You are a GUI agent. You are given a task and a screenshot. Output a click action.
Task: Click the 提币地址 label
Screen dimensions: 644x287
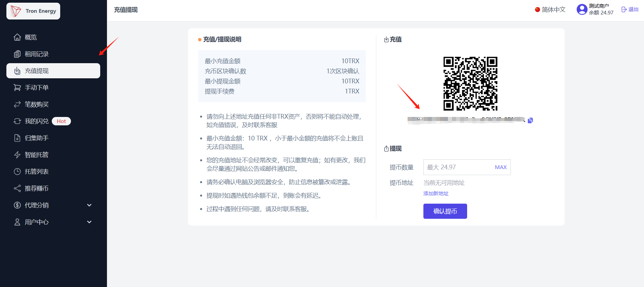[x=402, y=183]
